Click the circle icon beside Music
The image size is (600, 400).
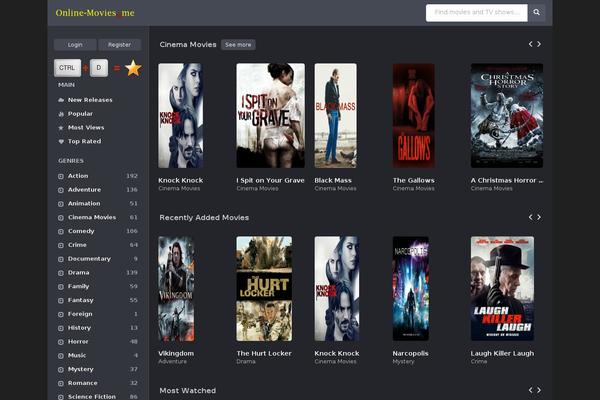pos(60,356)
